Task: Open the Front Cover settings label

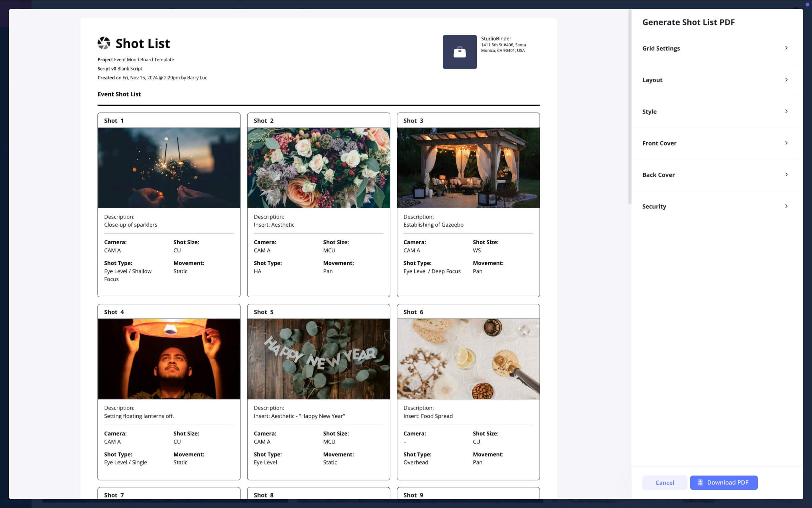Action: 659,143
